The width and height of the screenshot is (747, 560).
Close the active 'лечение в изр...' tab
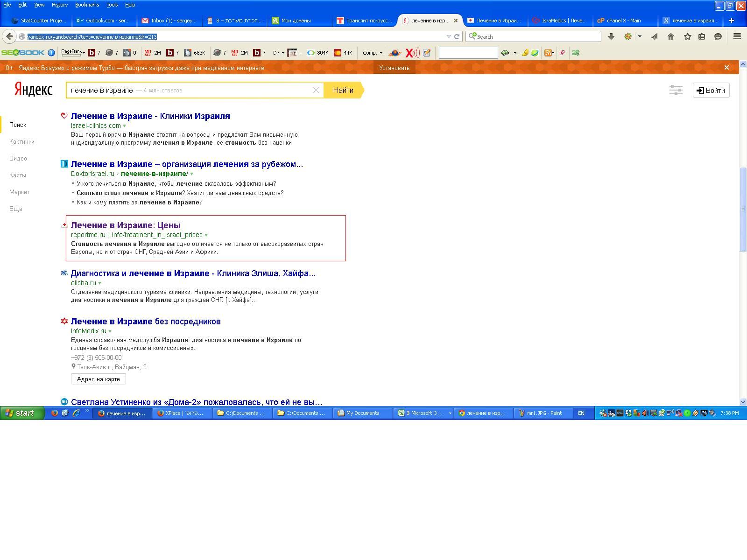[x=456, y=21]
